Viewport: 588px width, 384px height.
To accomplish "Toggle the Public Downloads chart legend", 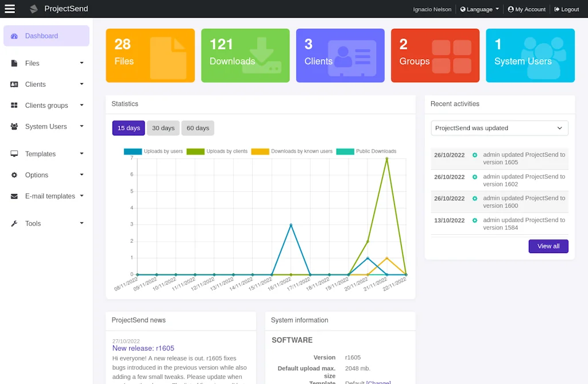I will tap(374, 151).
